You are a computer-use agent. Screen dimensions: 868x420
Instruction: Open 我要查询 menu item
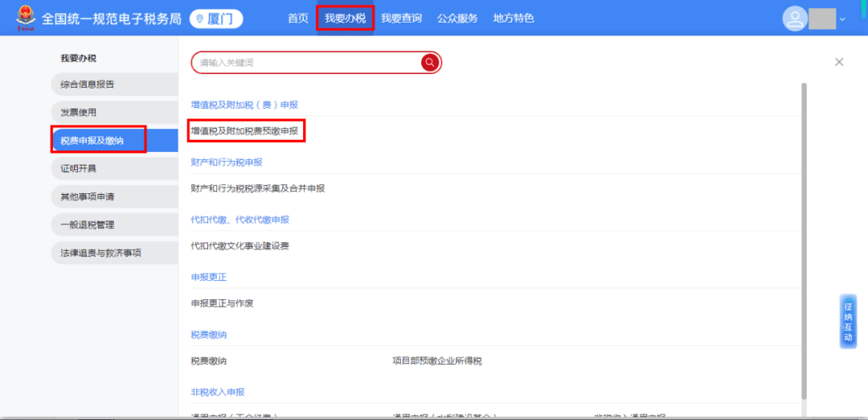[x=401, y=19]
